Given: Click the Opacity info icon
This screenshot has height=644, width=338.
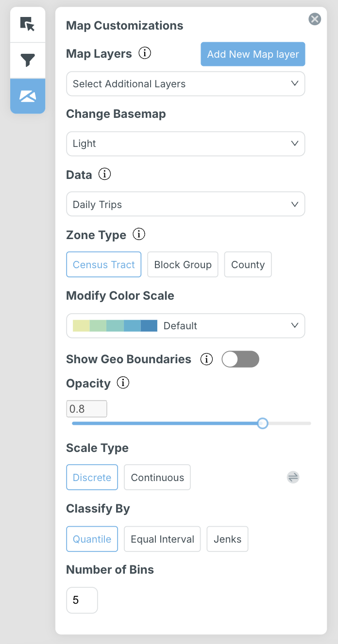Looking at the screenshot, I should 123,383.
